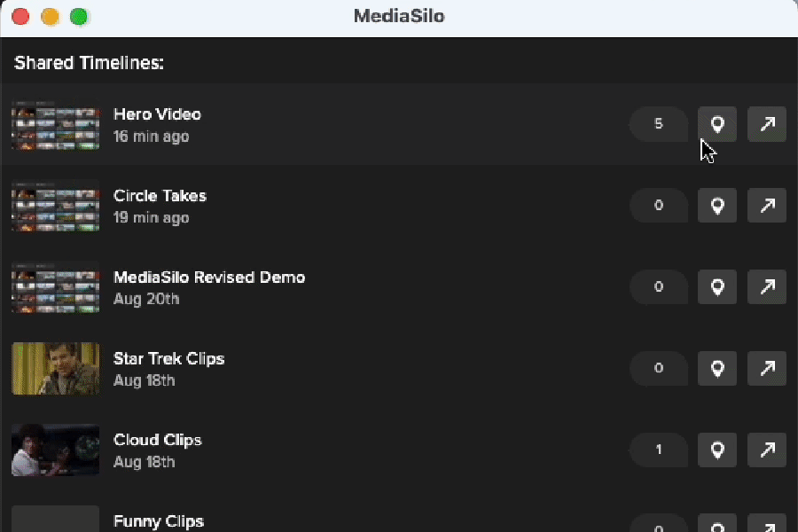Click the external arrow icon for Circle Takes
Viewport: 798px width, 532px height.
pos(766,205)
